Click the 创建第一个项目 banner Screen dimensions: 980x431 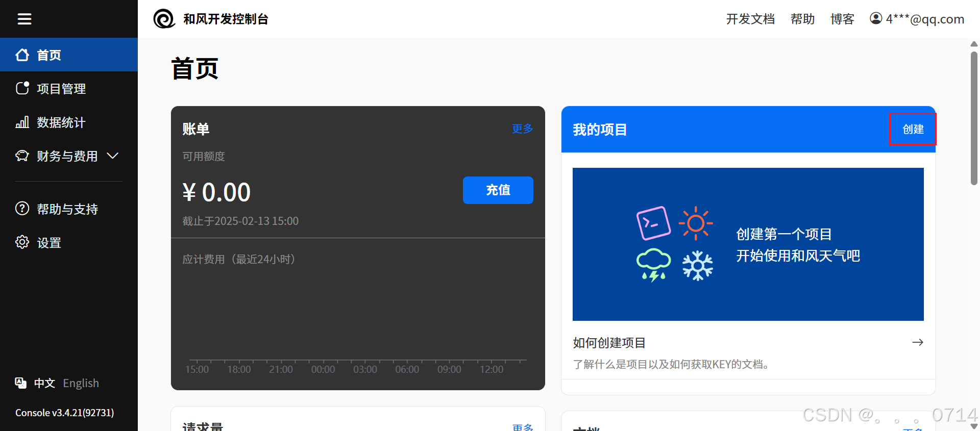tap(748, 244)
